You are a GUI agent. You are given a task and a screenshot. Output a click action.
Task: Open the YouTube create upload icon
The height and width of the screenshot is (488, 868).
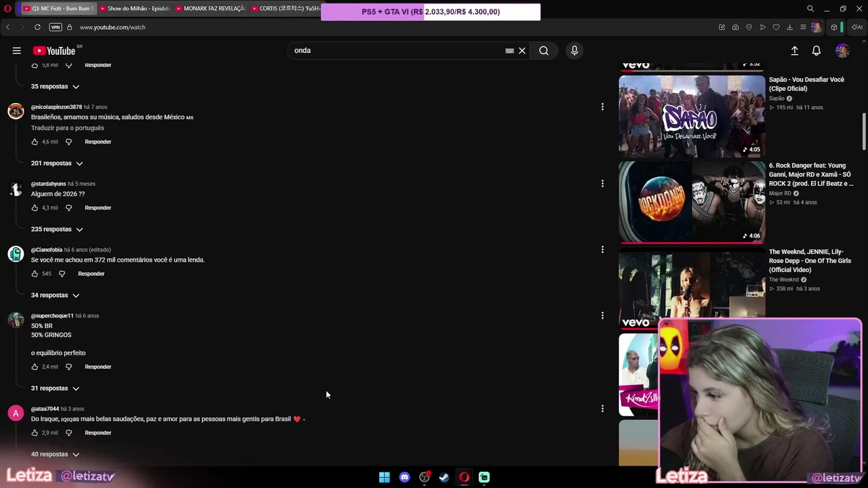(x=795, y=51)
